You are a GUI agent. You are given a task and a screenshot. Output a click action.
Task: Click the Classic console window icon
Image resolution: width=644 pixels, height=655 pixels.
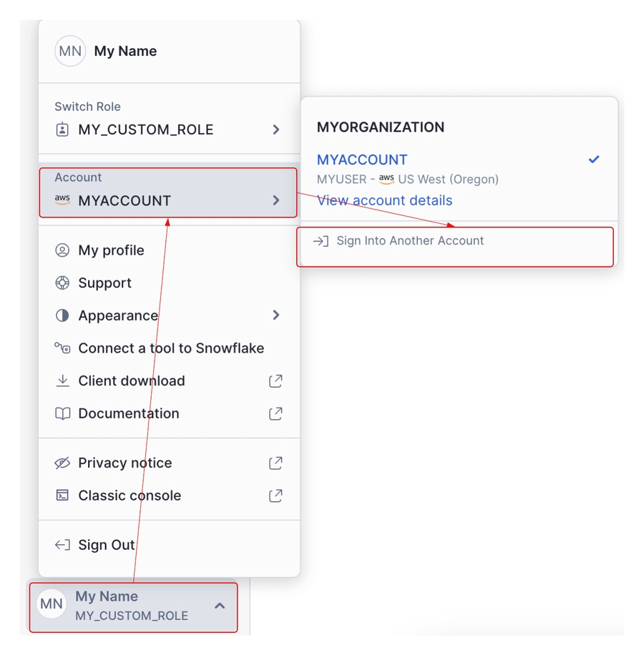(x=63, y=496)
